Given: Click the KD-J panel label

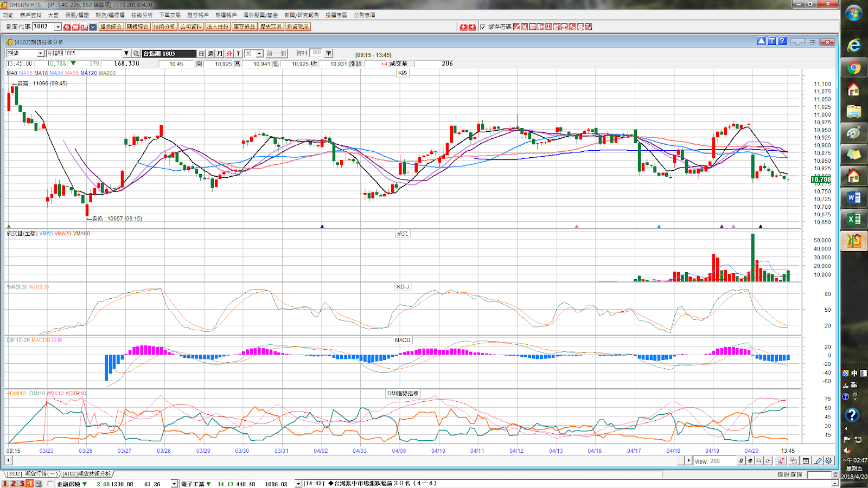Looking at the screenshot, I should click(403, 287).
